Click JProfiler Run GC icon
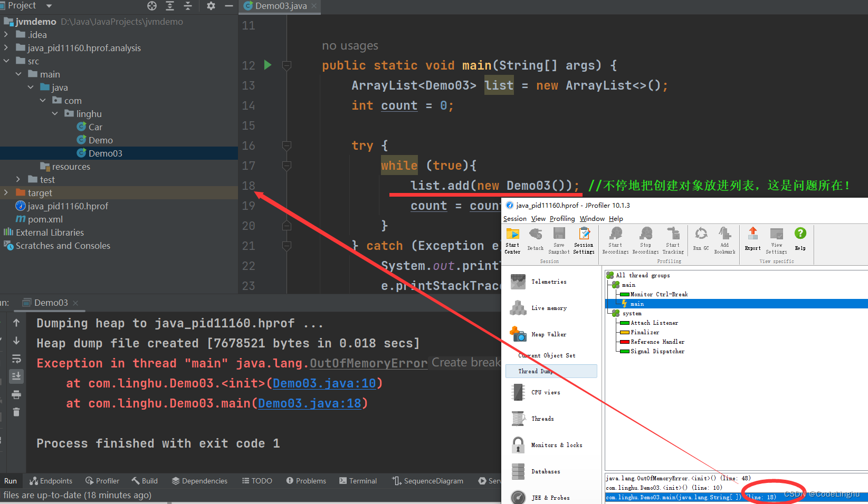The height and width of the screenshot is (504, 868). [x=701, y=238]
